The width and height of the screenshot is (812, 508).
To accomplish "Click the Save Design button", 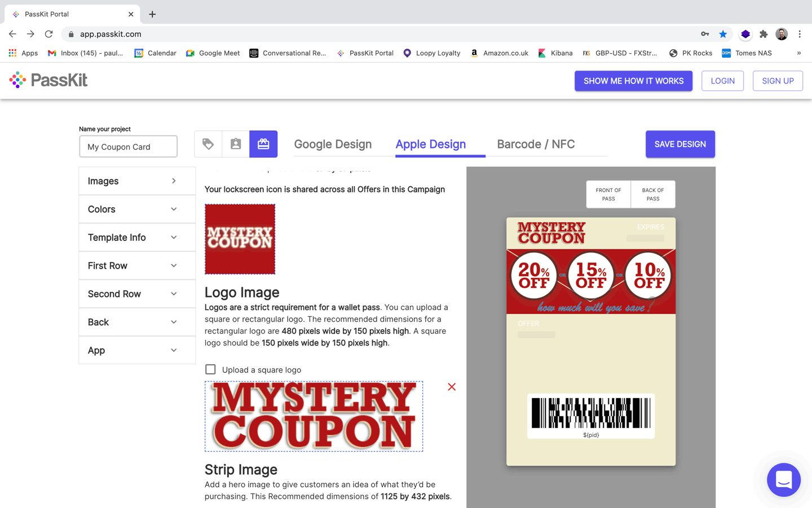I will point(680,144).
